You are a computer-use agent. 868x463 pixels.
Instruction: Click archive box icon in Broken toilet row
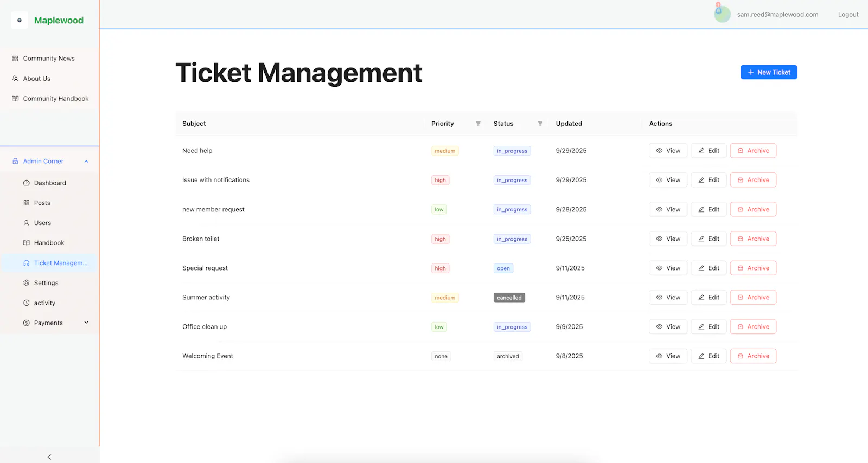pyautogui.click(x=741, y=239)
